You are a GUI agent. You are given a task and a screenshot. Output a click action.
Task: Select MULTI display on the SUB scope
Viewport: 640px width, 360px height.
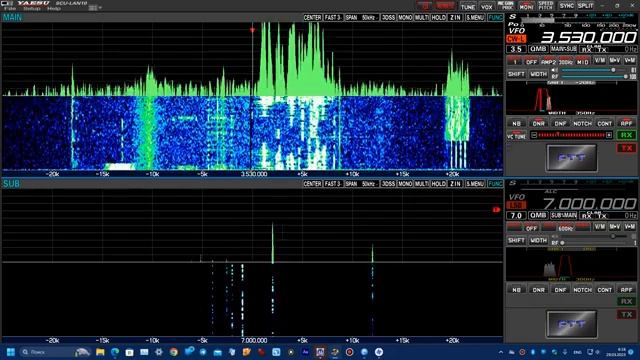tap(422, 184)
